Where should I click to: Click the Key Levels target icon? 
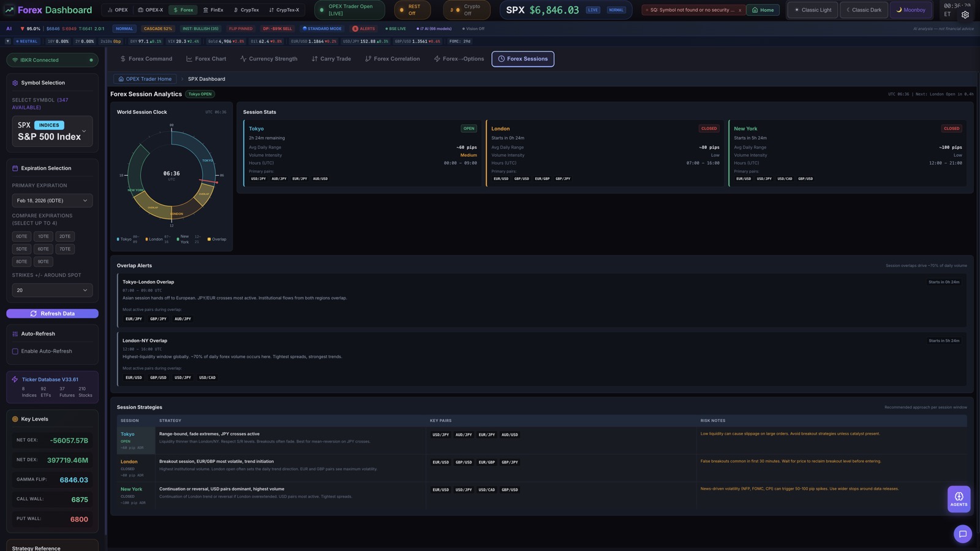pyautogui.click(x=15, y=419)
